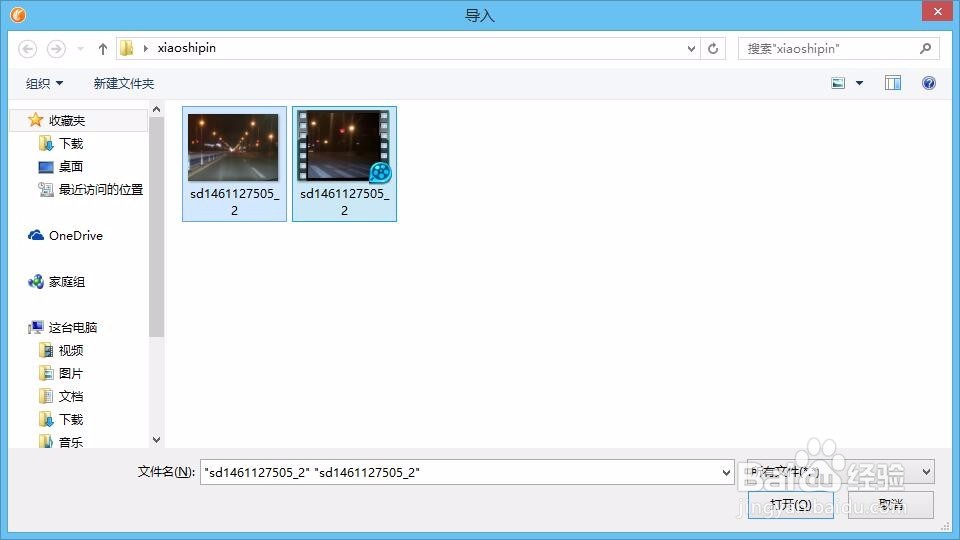Change view with the view icon
Image resolution: width=960 pixels, height=540 pixels.
(838, 83)
